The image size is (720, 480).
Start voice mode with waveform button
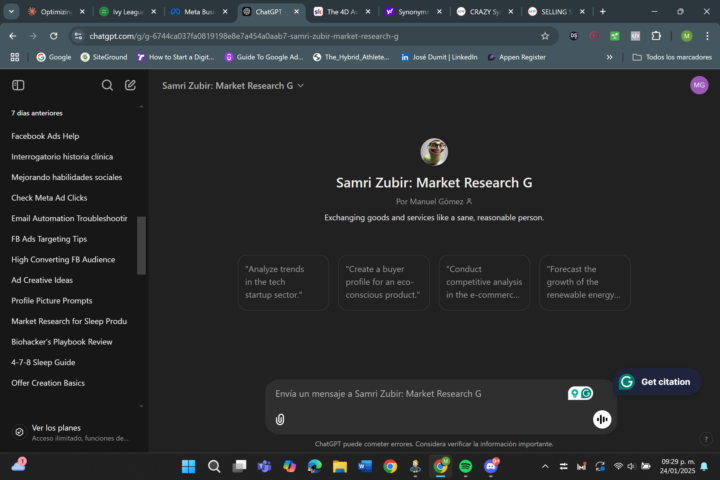pos(602,419)
